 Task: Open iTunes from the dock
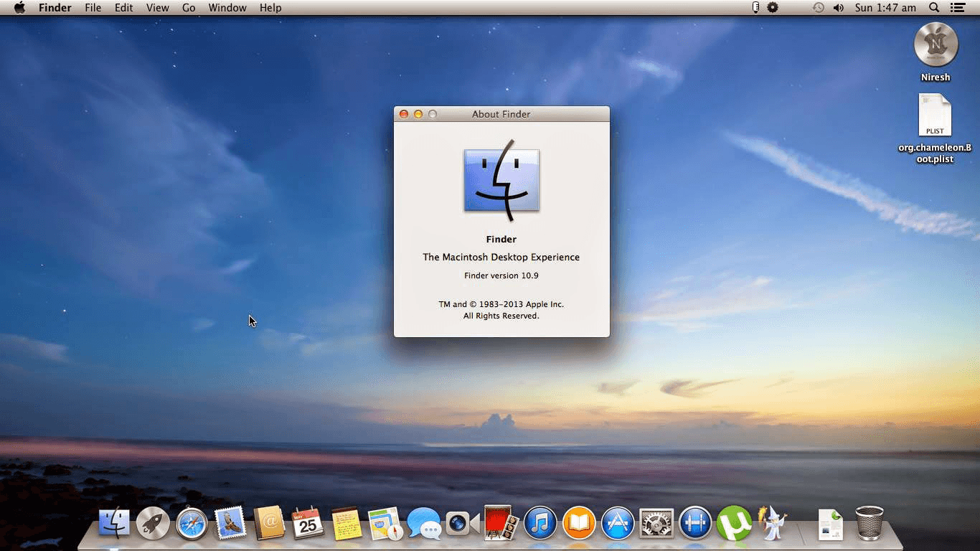click(540, 524)
